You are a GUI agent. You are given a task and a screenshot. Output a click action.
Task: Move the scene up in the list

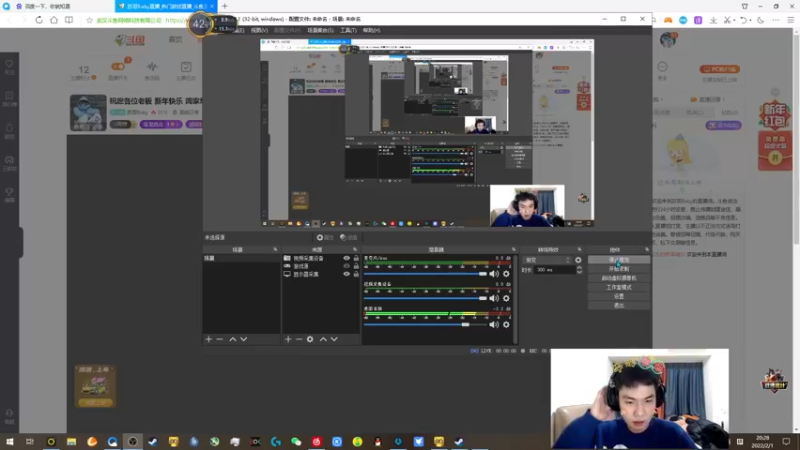click(233, 339)
